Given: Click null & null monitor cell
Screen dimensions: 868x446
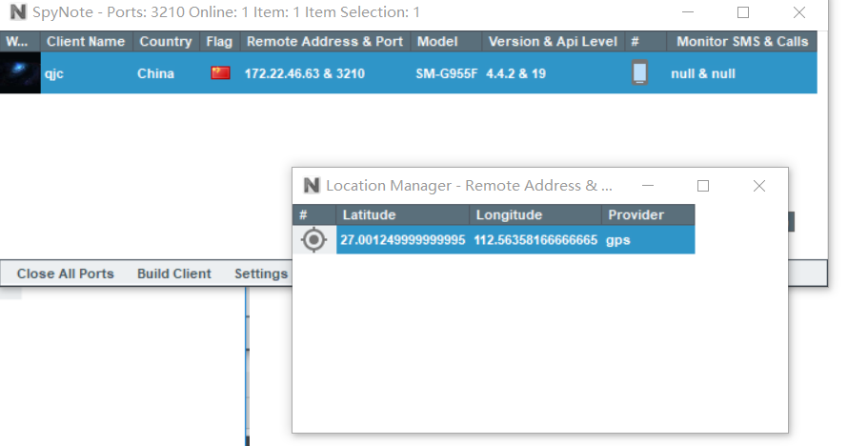Looking at the screenshot, I should [x=703, y=73].
